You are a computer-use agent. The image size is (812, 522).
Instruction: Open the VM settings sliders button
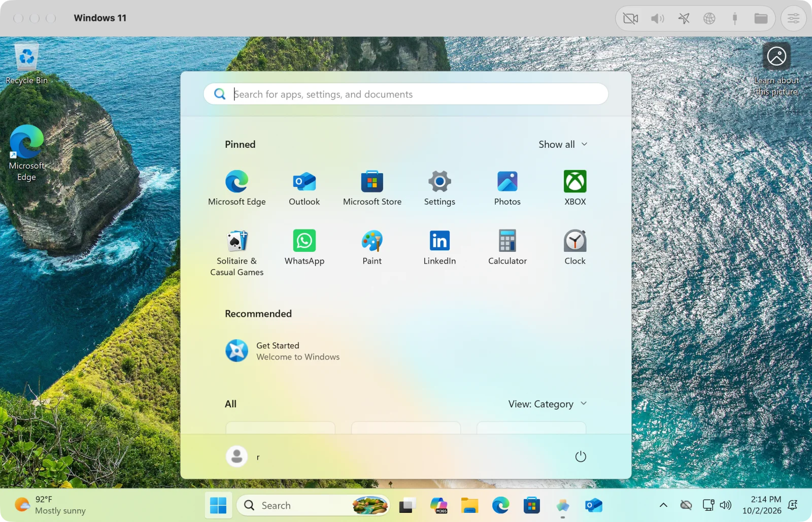click(793, 19)
